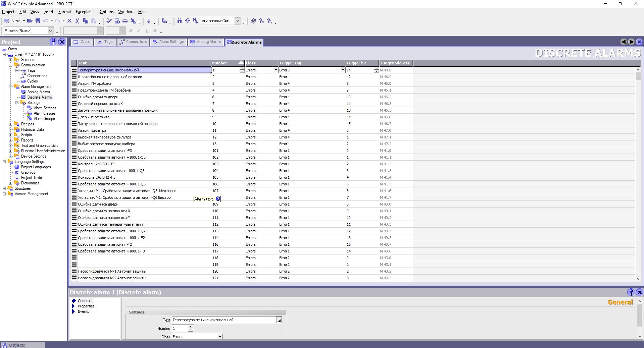Click the Open project folder icon
644x348 pixels.
coord(30,21)
